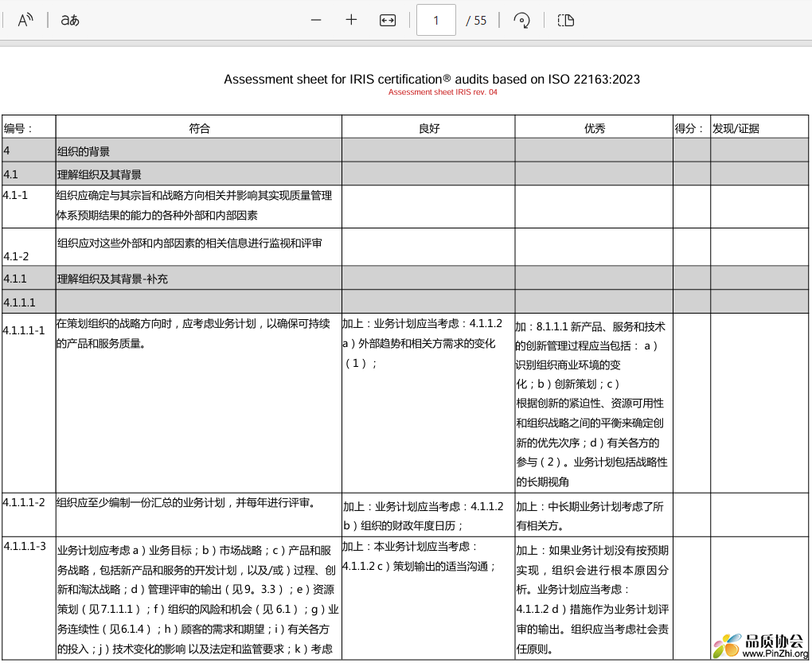Click text '组织应对这些外部和内部因素的相关信息进行监视和评审'
Screen dimensions: 812x663
(x=189, y=244)
